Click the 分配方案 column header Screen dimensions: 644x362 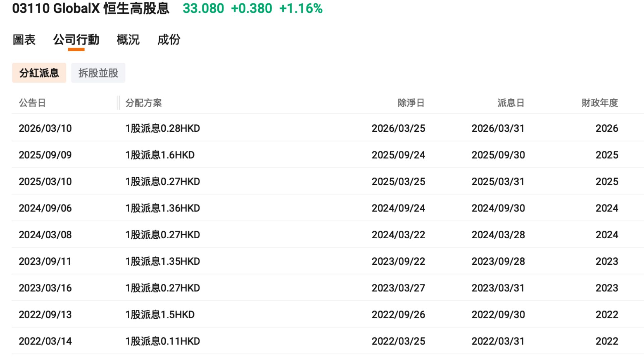144,103
